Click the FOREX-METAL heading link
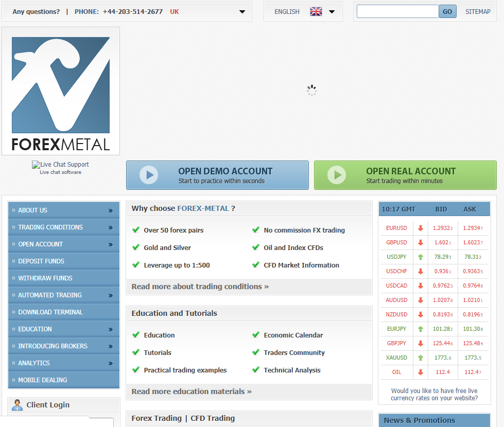 [203, 208]
